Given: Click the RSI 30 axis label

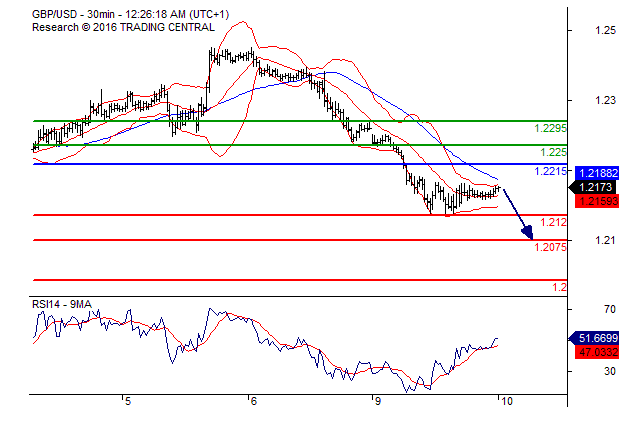Looking at the screenshot, I should click(610, 371).
